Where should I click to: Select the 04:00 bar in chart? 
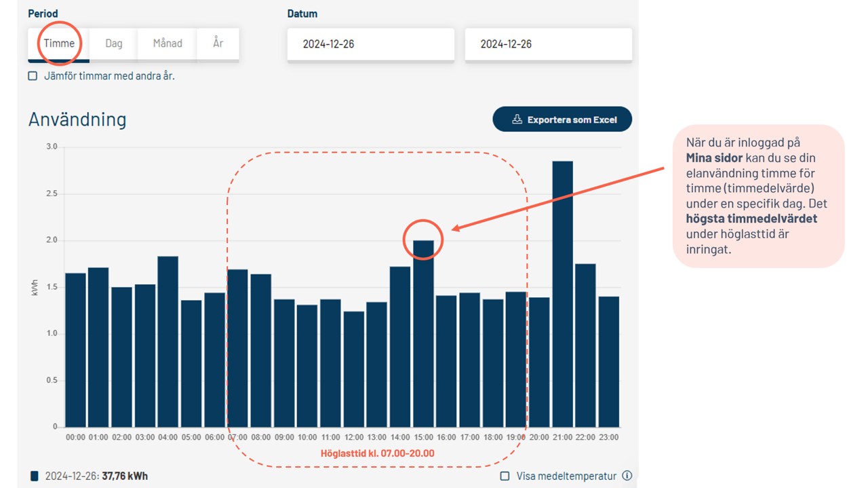(167, 341)
